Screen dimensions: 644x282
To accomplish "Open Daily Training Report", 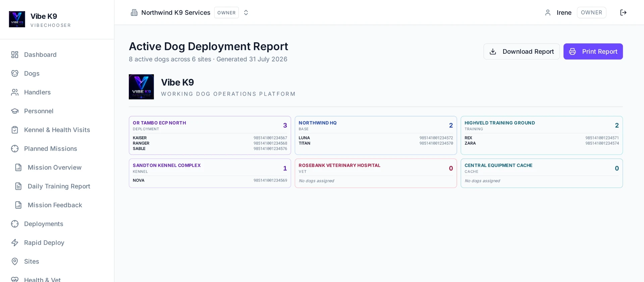I will [x=59, y=186].
